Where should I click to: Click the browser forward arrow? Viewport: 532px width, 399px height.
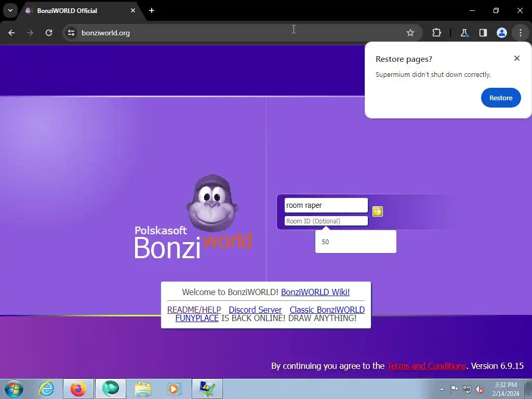(30, 33)
